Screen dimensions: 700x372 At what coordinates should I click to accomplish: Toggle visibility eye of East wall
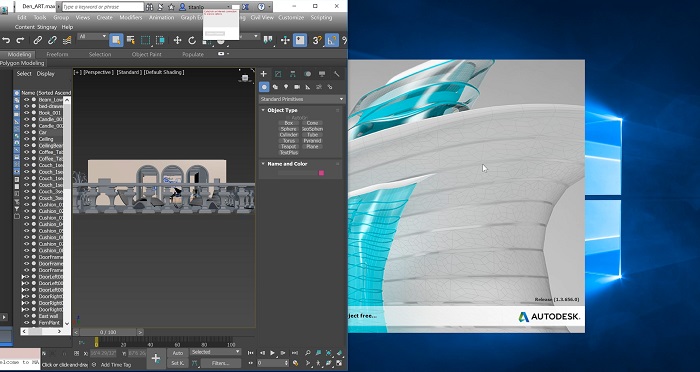[x=26, y=316]
